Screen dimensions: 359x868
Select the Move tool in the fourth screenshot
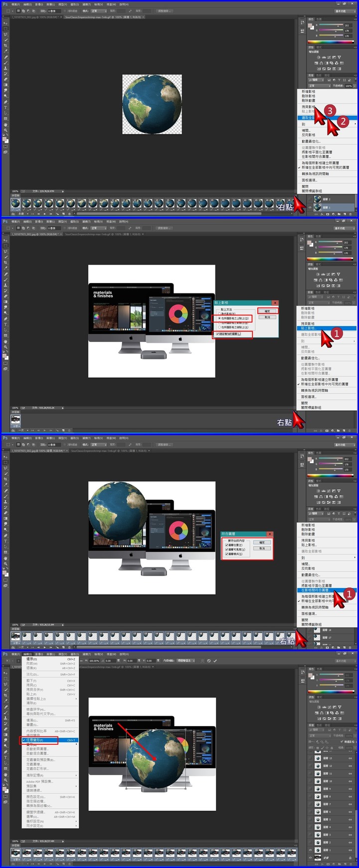(5, 673)
